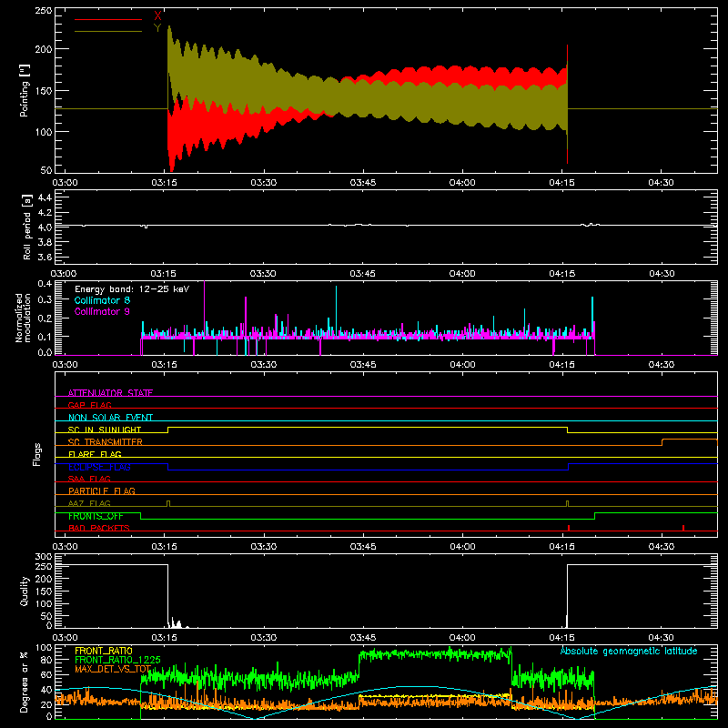Image resolution: width=728 pixels, height=728 pixels.
Task: Click the 03:15 label under the Quality plot
Action: click(164, 638)
